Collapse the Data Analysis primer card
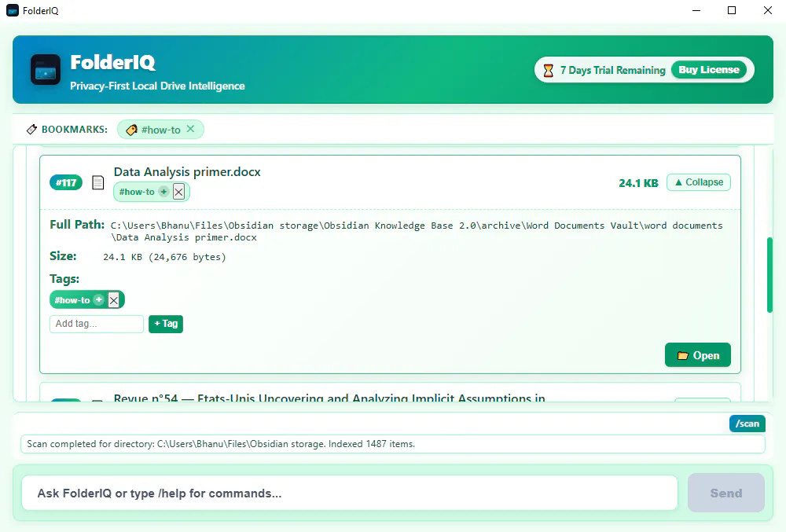The image size is (786, 532). click(x=698, y=182)
